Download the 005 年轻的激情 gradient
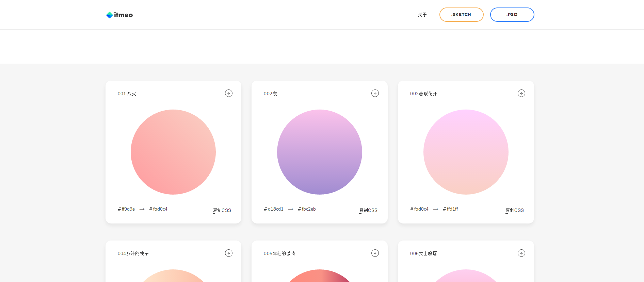The image size is (644, 282). click(x=375, y=253)
